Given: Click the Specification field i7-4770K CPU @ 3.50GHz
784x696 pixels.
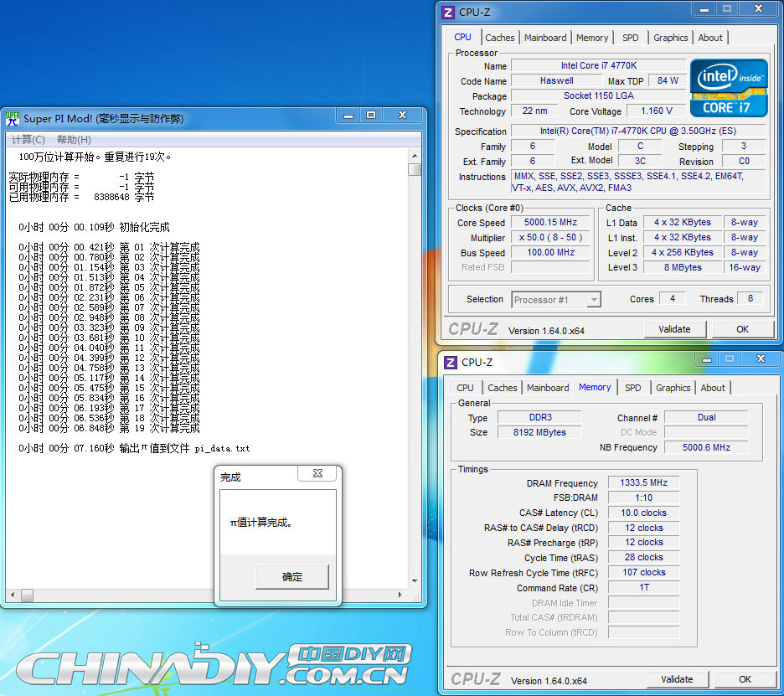Looking at the screenshot, I should (638, 131).
